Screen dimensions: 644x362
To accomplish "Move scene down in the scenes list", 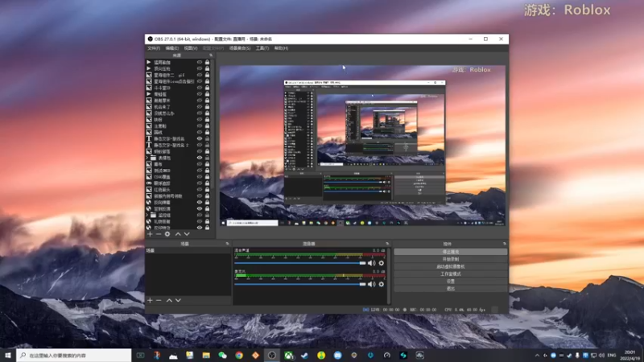I will click(178, 300).
